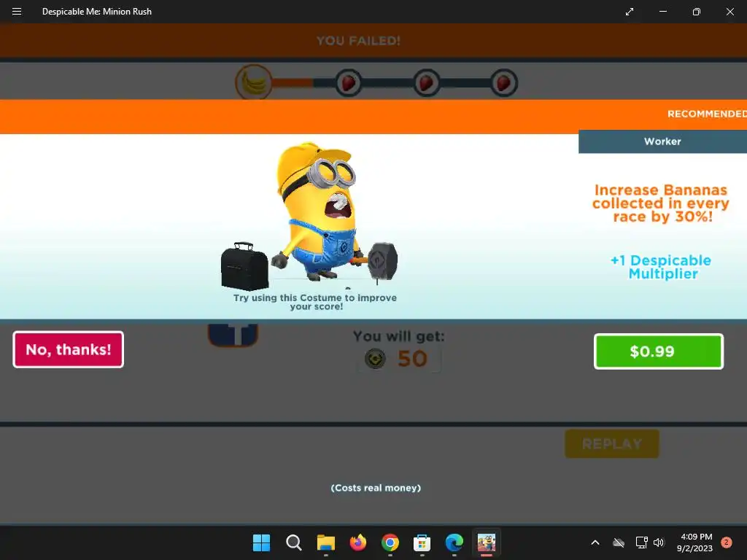Launch Microsoft Edge from the taskbar
Image resolution: width=747 pixels, height=560 pixels.
454,542
